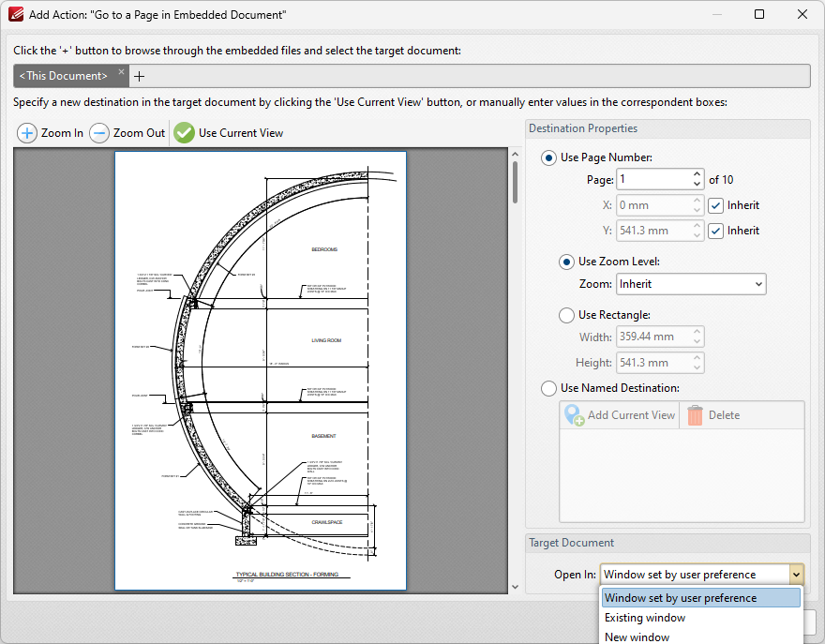The width and height of the screenshot is (825, 644).
Task: Click the preview scrollbar down arrow
Action: 515,587
